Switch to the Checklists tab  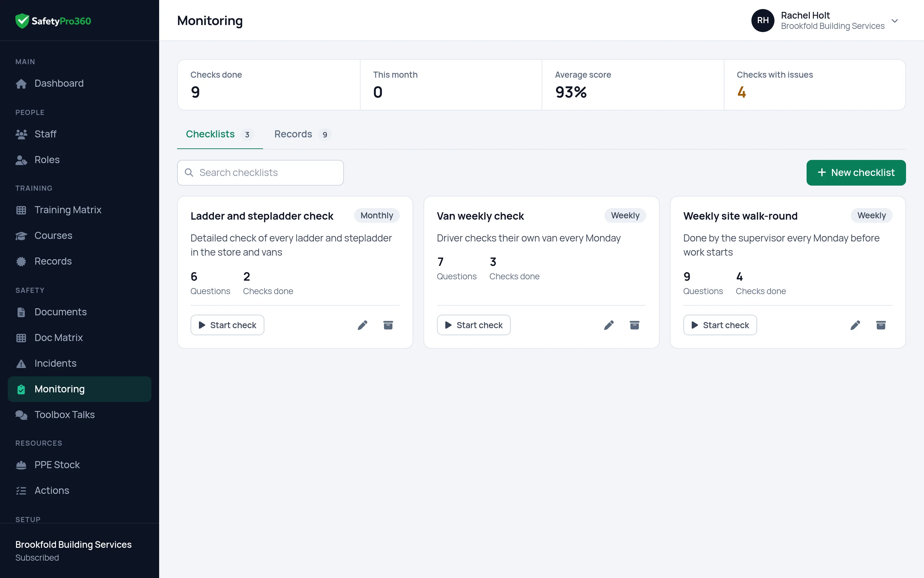pos(219,134)
